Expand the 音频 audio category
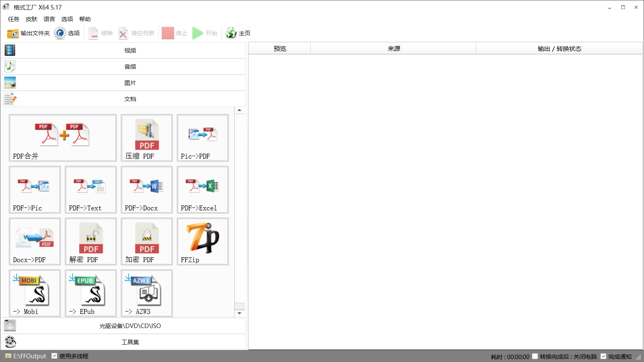This screenshot has height=362, width=644. coord(124,66)
